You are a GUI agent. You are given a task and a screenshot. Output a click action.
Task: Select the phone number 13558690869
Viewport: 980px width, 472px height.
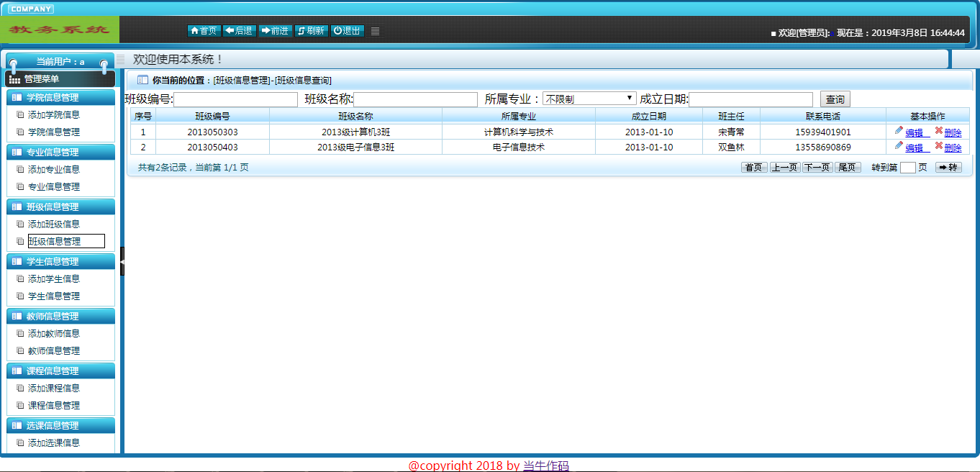(x=823, y=147)
